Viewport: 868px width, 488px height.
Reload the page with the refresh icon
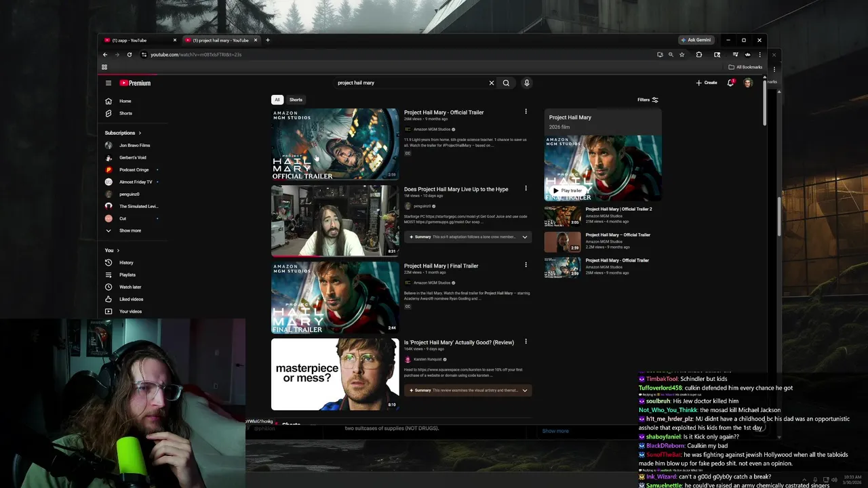(x=129, y=54)
